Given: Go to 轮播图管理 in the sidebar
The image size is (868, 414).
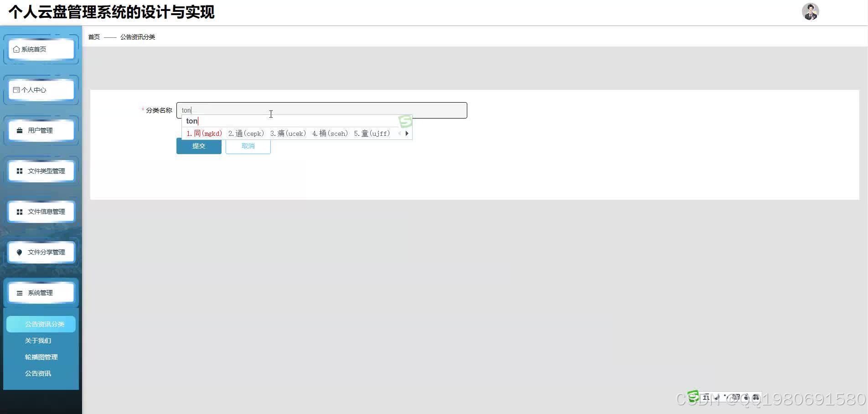Looking at the screenshot, I should (41, 357).
